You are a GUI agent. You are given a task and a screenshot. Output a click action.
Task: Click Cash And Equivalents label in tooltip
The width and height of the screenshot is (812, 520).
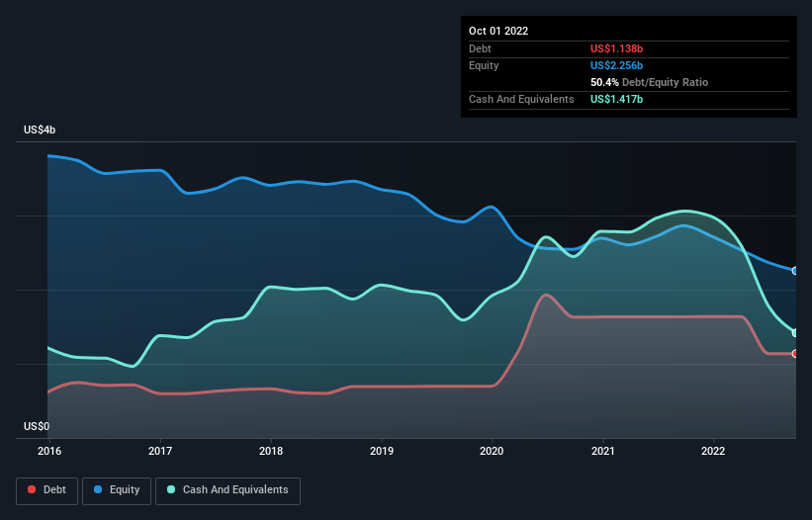click(521, 99)
